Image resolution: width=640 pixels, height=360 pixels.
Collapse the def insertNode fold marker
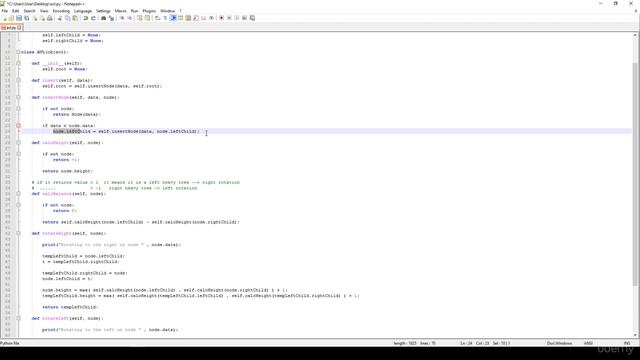[x=18, y=98]
